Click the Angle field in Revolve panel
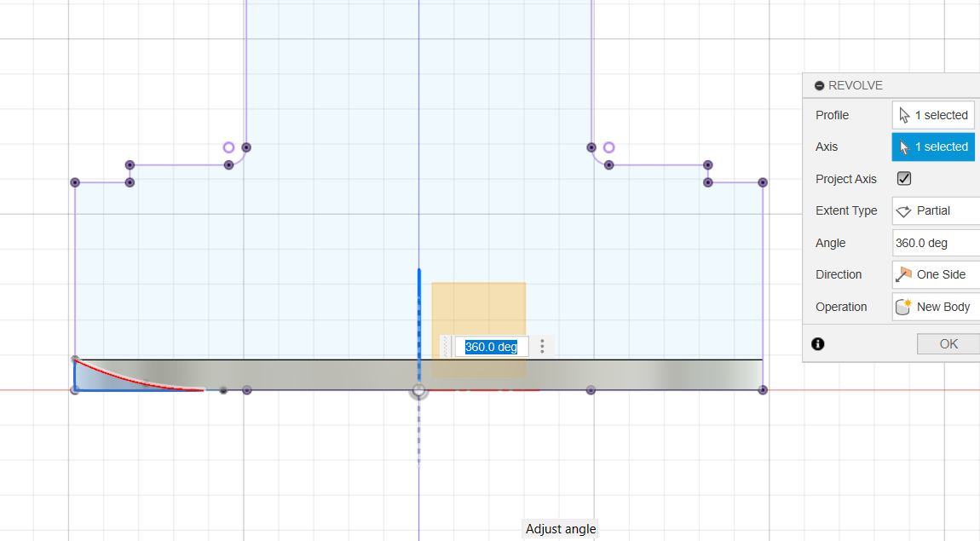This screenshot has width=980, height=541. point(935,243)
